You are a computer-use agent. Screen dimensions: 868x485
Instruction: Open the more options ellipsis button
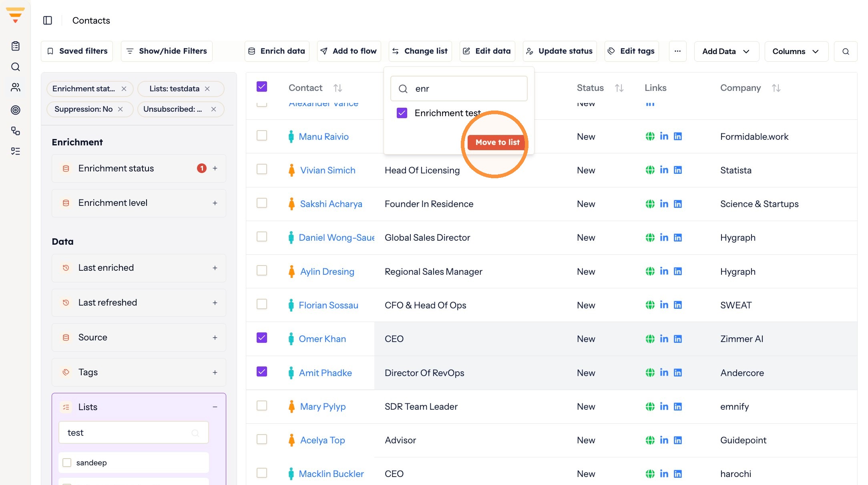(x=677, y=51)
